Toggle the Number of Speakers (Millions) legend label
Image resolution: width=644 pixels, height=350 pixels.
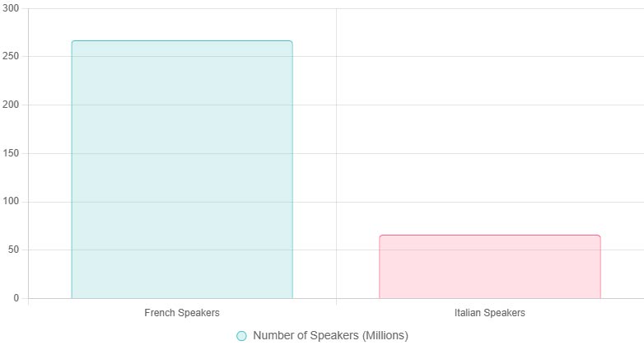tap(330, 336)
